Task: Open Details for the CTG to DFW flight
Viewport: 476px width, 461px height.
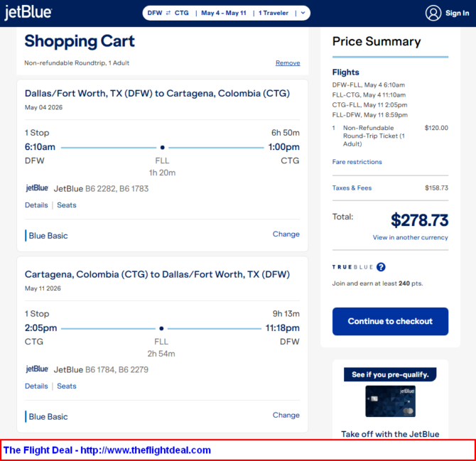Action: pos(36,386)
